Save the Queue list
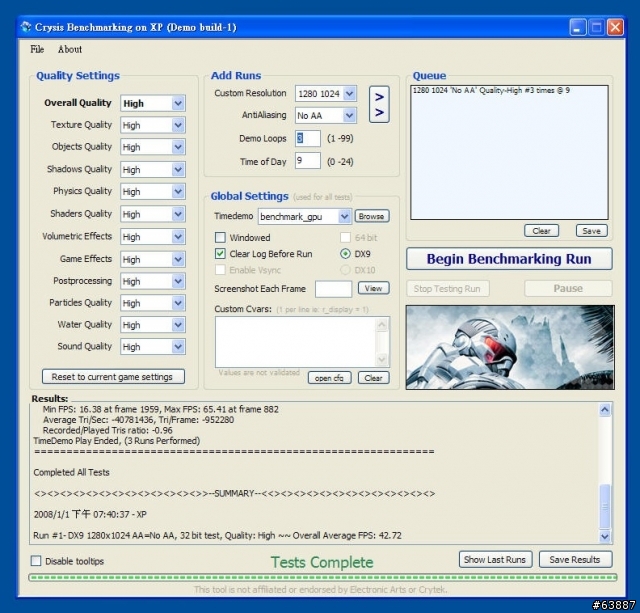The image size is (640, 613). click(591, 231)
